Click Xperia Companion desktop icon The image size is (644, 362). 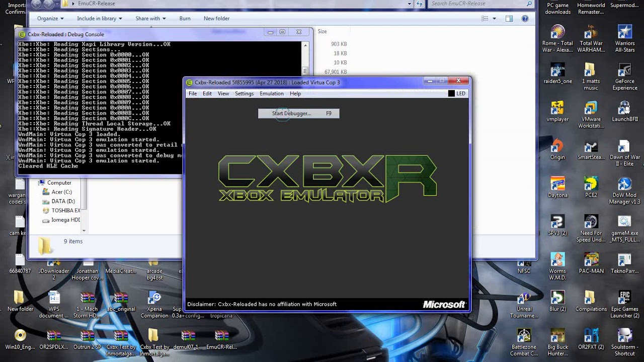point(154,305)
